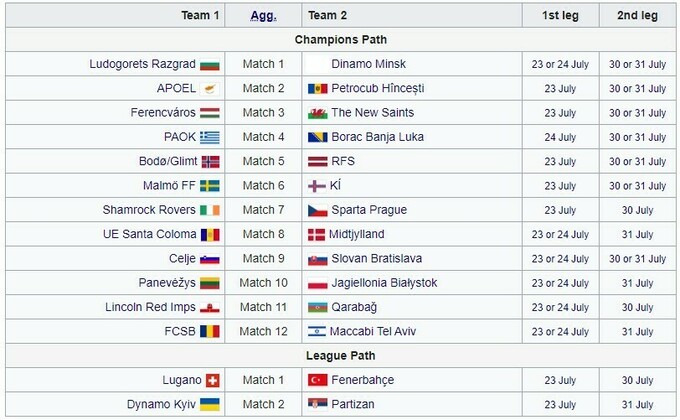Click the Israeli flag next to Maccabi Tel Aviv
Viewport: 680px width, 420px height.
[317, 331]
